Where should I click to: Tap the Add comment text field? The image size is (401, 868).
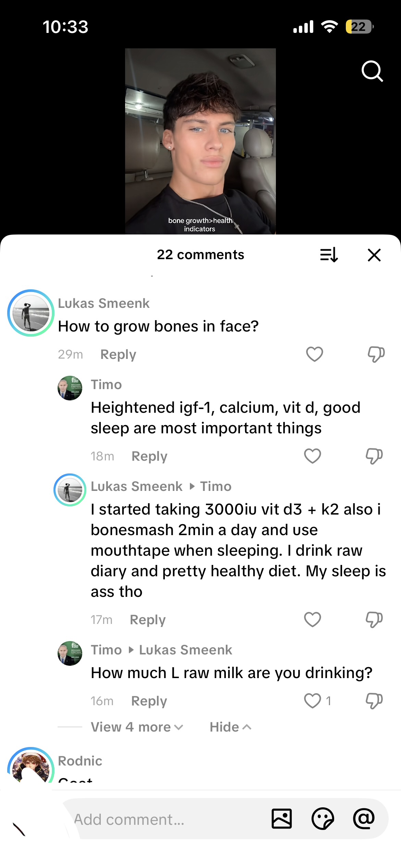click(165, 819)
